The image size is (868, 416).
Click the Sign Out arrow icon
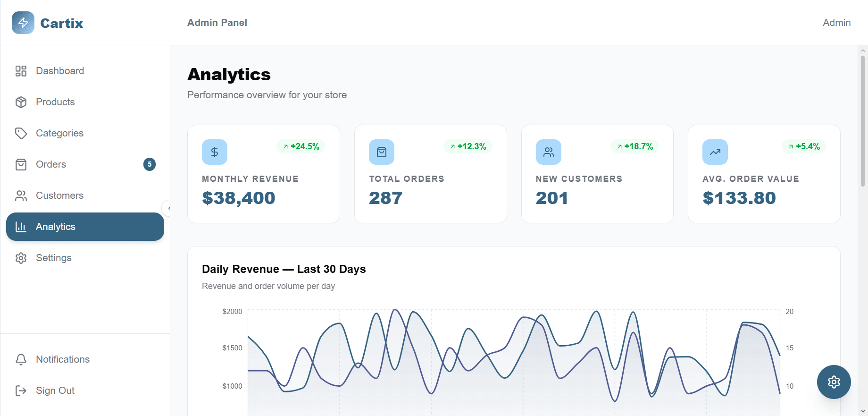pos(21,391)
